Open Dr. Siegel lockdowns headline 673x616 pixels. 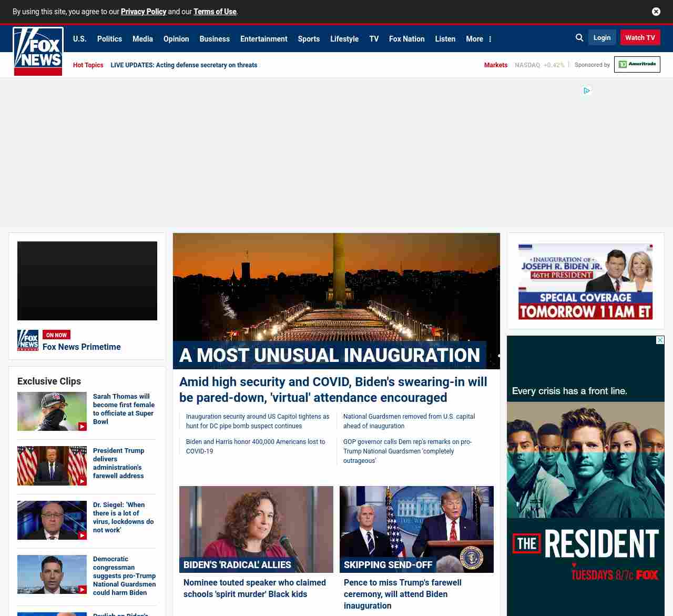pos(124,517)
